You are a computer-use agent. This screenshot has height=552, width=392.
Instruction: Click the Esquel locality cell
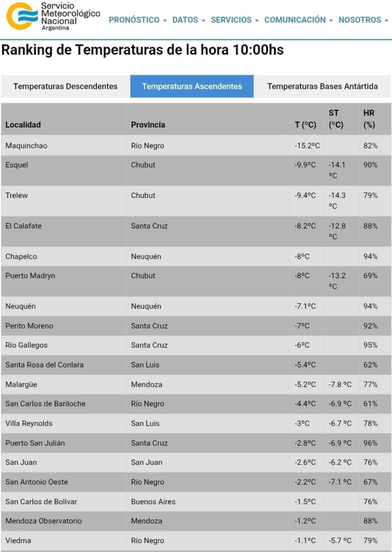(x=17, y=165)
